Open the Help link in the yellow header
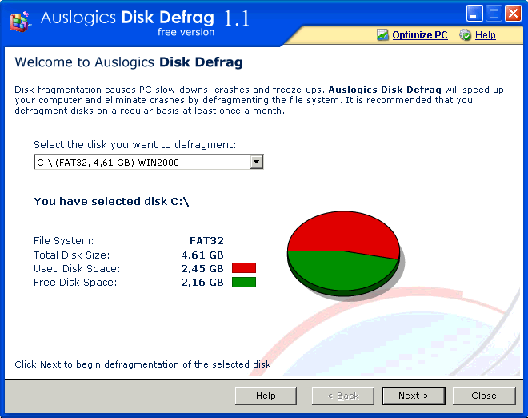This screenshot has height=418, width=528. [x=485, y=35]
